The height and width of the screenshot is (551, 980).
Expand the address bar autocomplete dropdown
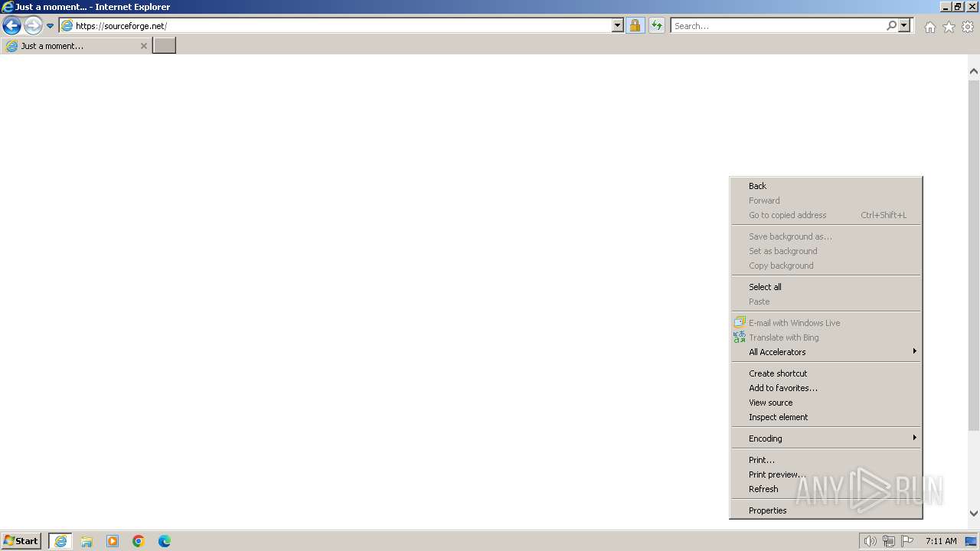point(618,25)
